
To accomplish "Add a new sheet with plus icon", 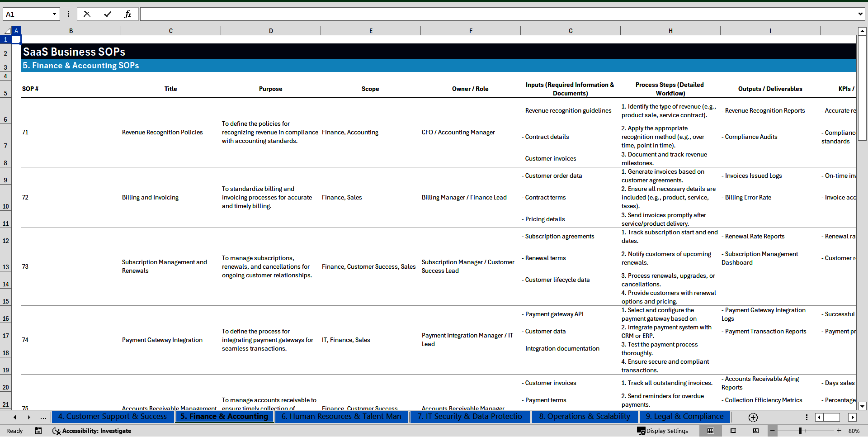I will [753, 417].
